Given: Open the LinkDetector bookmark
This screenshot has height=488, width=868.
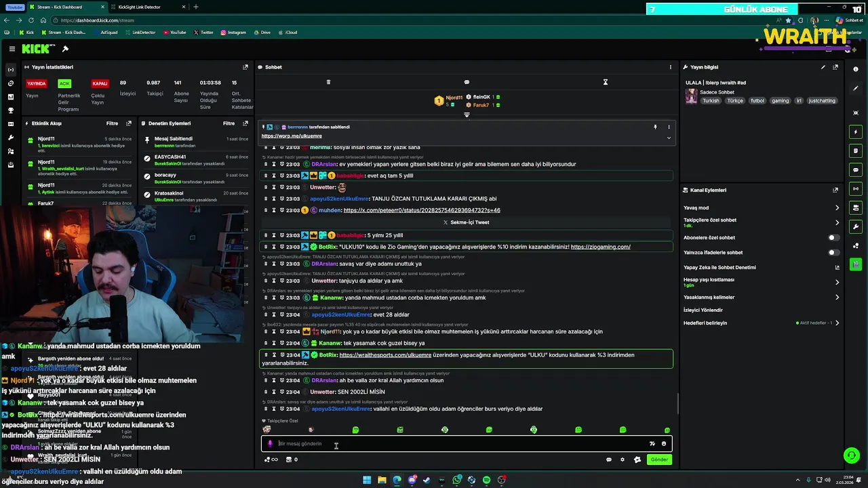Looking at the screenshot, I should [140, 33].
